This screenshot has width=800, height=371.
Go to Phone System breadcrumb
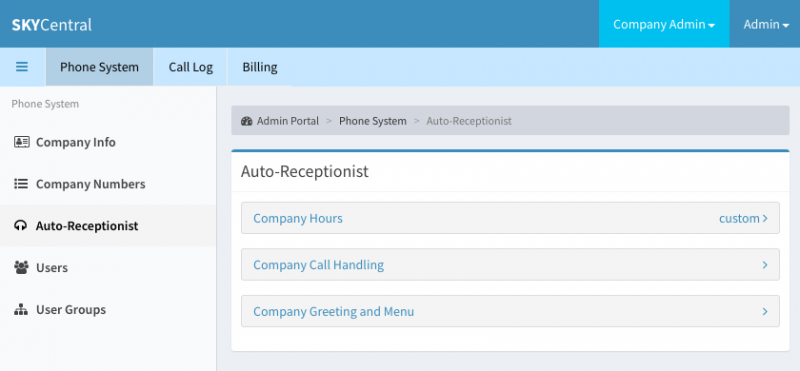pyautogui.click(x=372, y=121)
